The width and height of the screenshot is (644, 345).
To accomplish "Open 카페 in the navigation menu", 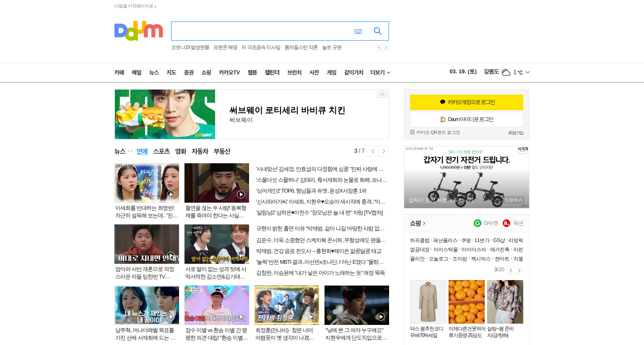I will (x=119, y=72).
